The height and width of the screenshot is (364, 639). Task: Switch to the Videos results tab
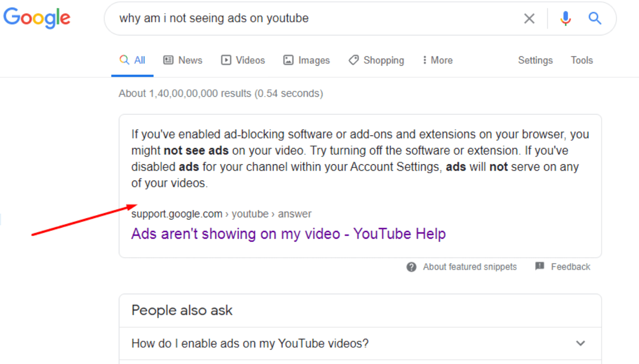point(243,60)
